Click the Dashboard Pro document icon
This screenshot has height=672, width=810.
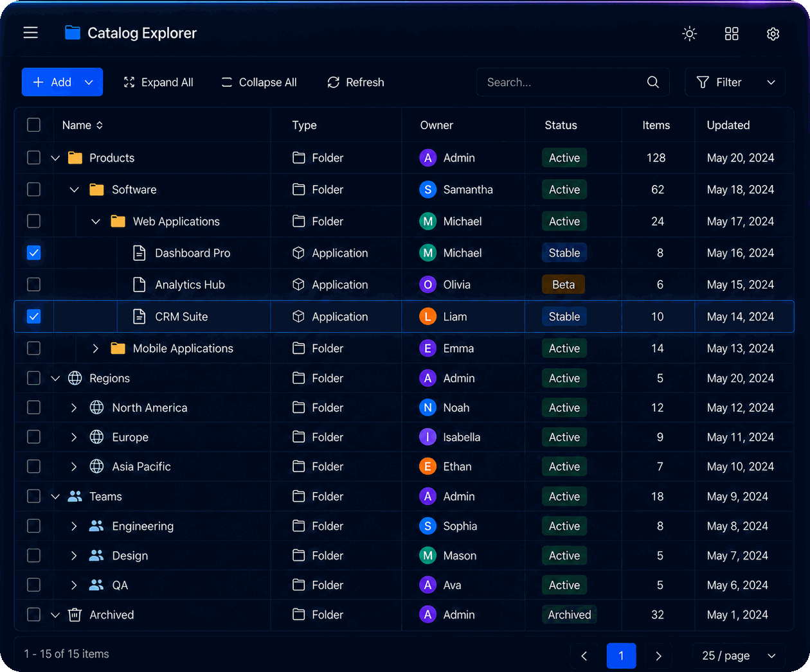coord(139,253)
